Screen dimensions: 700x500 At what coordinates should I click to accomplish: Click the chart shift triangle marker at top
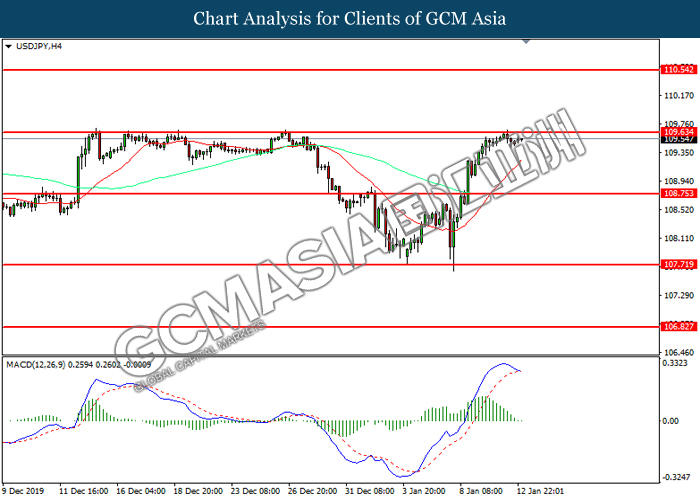[526, 42]
